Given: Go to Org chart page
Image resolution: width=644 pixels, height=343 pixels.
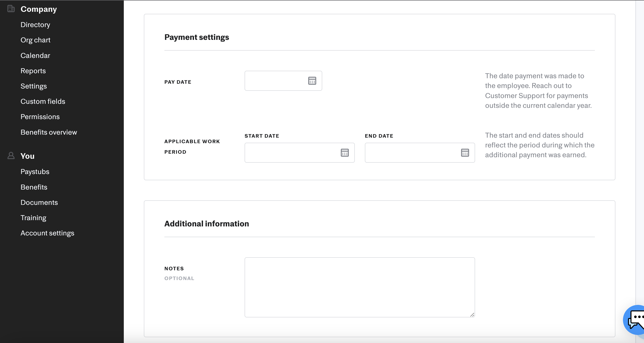Looking at the screenshot, I should (35, 40).
